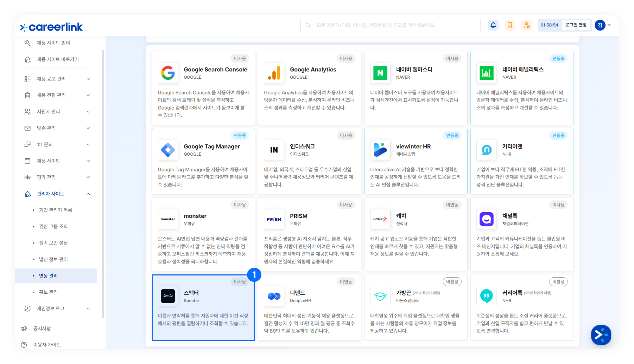The image size is (634, 364).
Task: Open 홍보 관리 submenu item
Action: coord(49,292)
